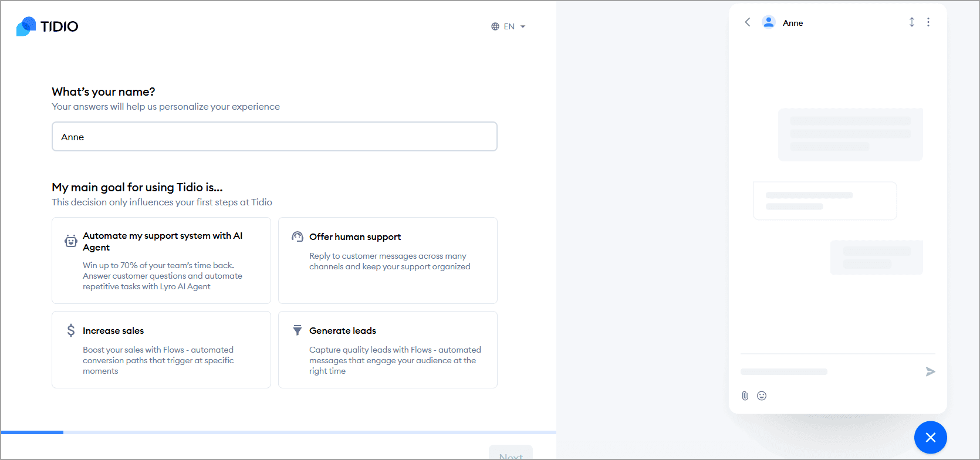Click the chat message input placeholder
This screenshot has height=460, width=980.
click(x=784, y=371)
